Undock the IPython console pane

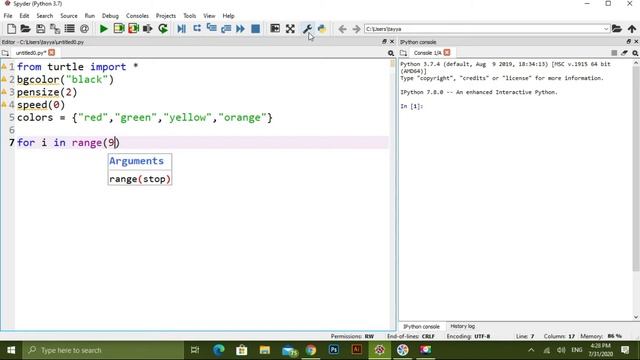pyautogui.click(x=629, y=42)
